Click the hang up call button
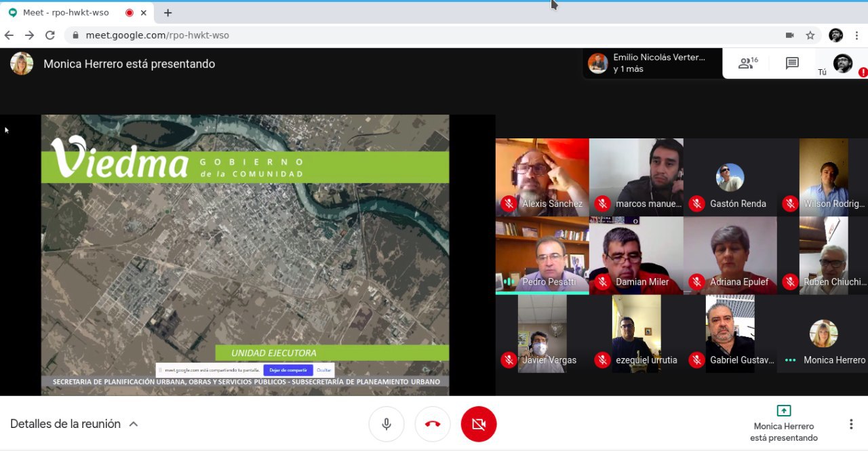This screenshot has height=451, width=868. click(433, 424)
